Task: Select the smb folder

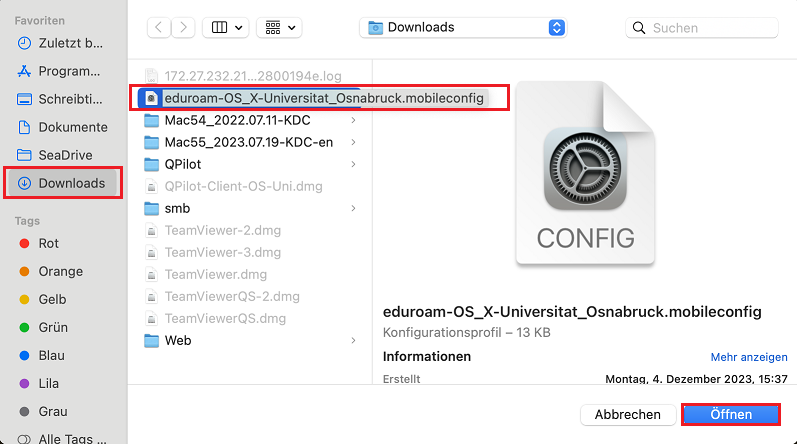Action: (x=249, y=208)
